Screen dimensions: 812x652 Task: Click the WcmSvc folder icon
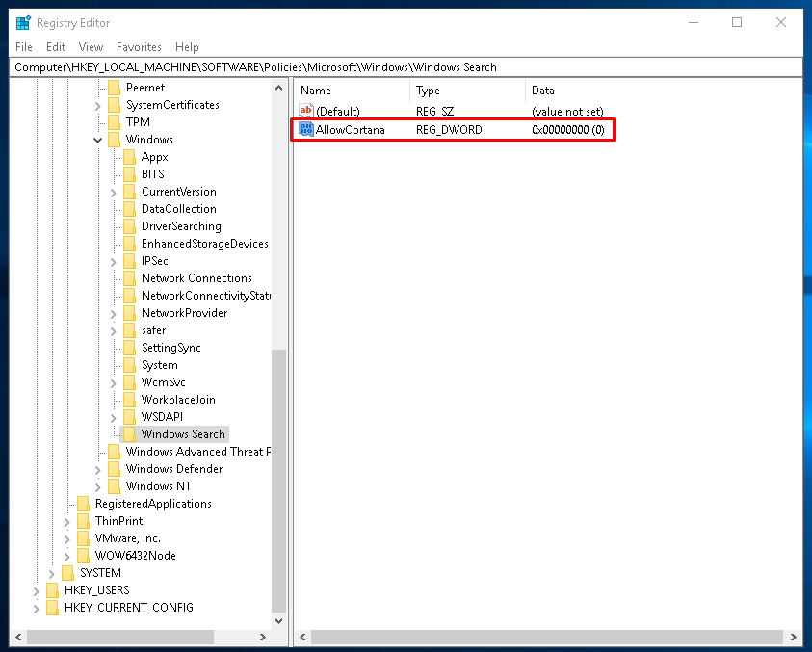point(129,382)
